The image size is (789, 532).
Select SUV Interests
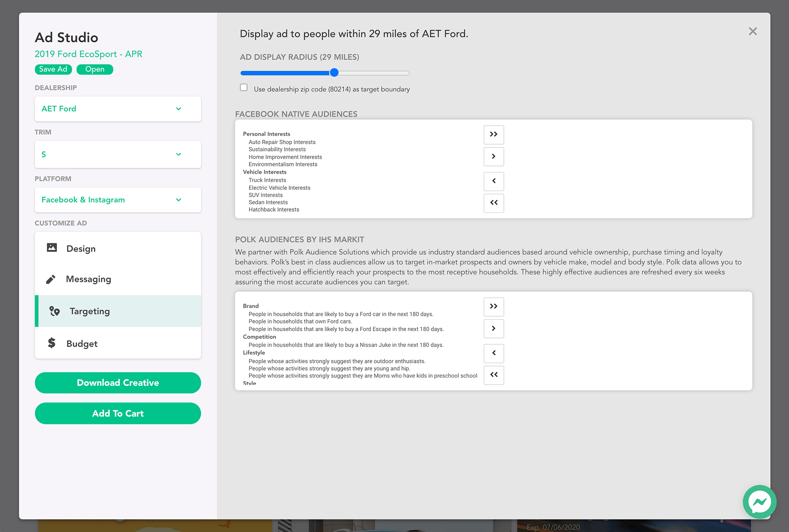pyautogui.click(x=265, y=195)
